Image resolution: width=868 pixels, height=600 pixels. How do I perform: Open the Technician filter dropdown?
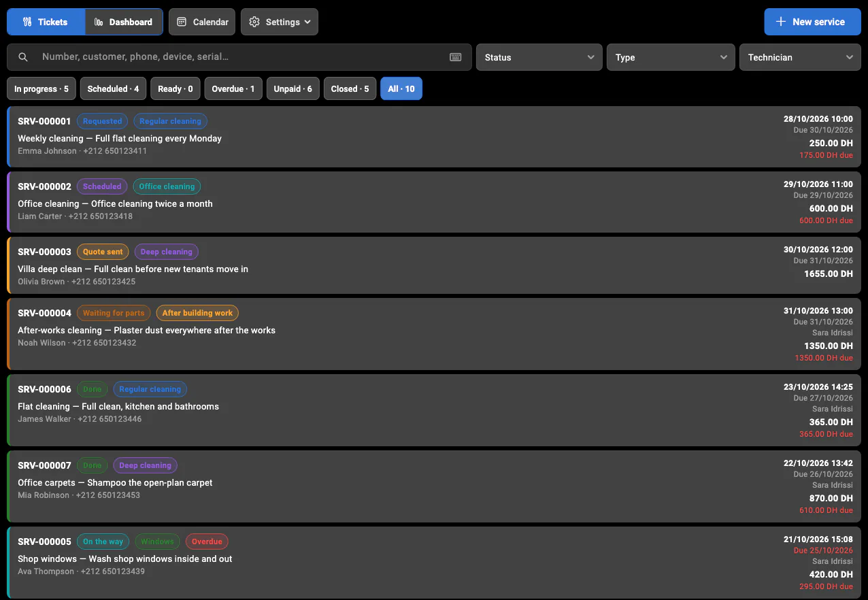800,57
